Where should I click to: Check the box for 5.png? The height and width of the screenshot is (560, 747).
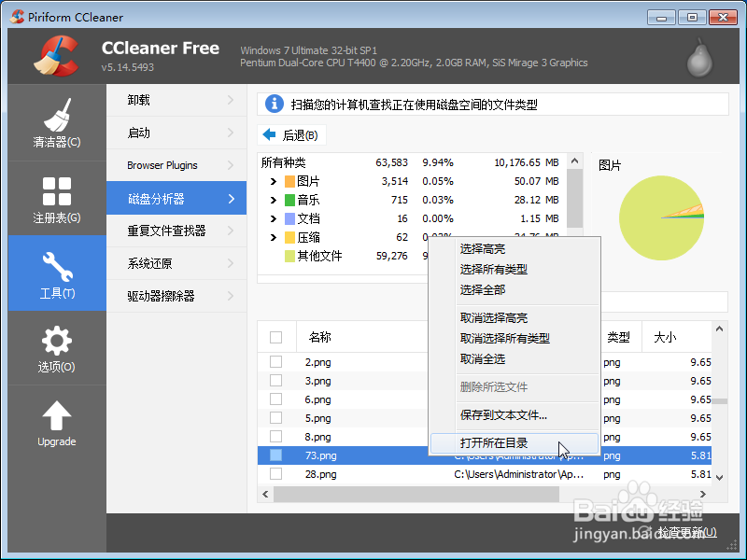point(275,417)
